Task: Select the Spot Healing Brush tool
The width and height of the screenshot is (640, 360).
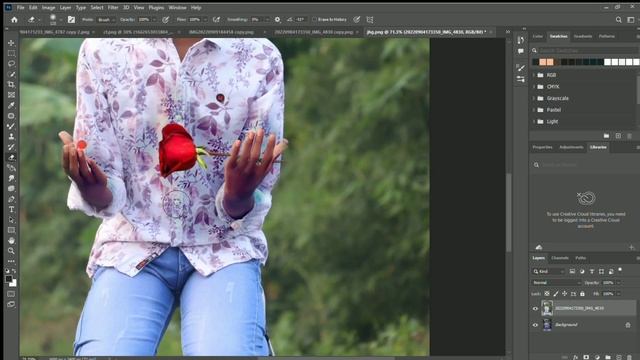Action: pyautogui.click(x=11, y=116)
